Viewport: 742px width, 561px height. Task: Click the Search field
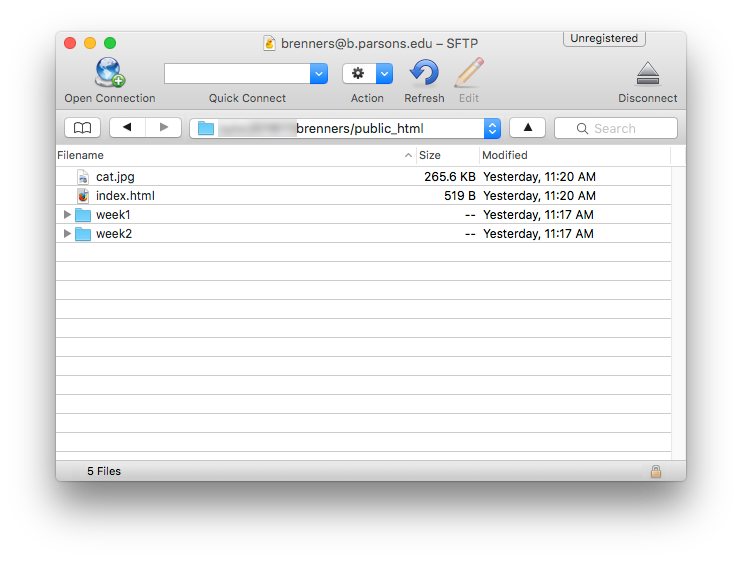click(616, 128)
